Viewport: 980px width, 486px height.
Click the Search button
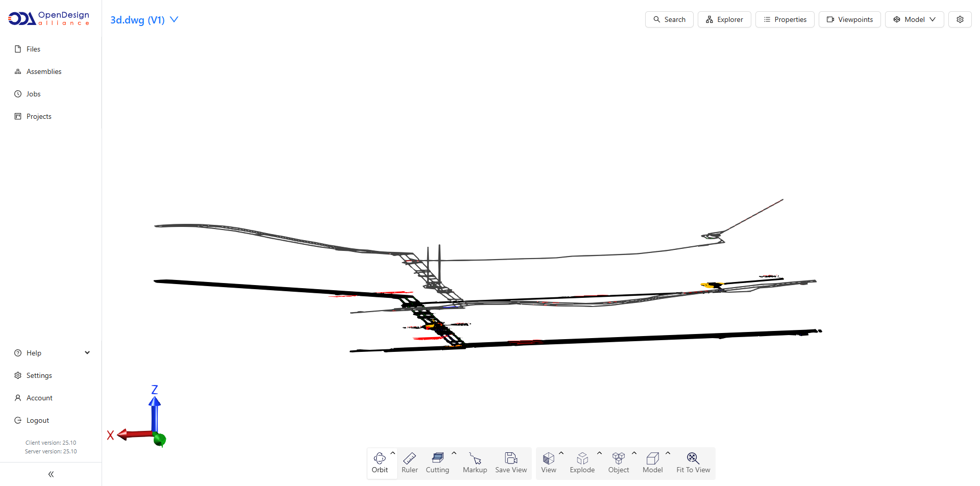point(669,19)
